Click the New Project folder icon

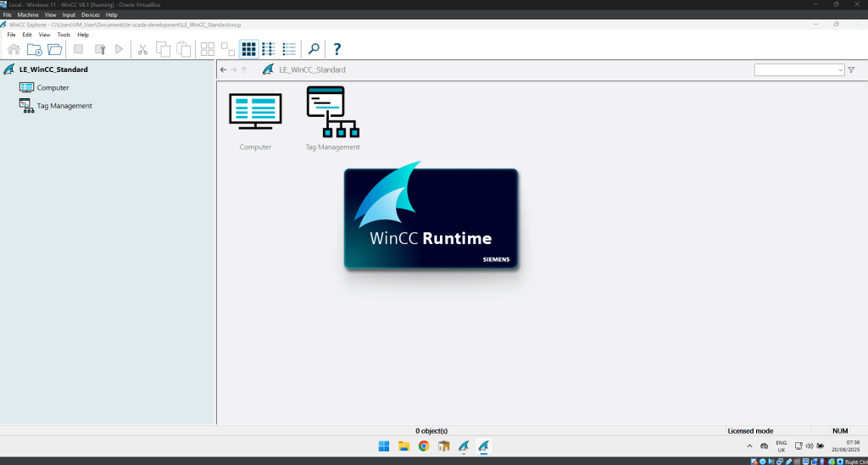point(34,49)
